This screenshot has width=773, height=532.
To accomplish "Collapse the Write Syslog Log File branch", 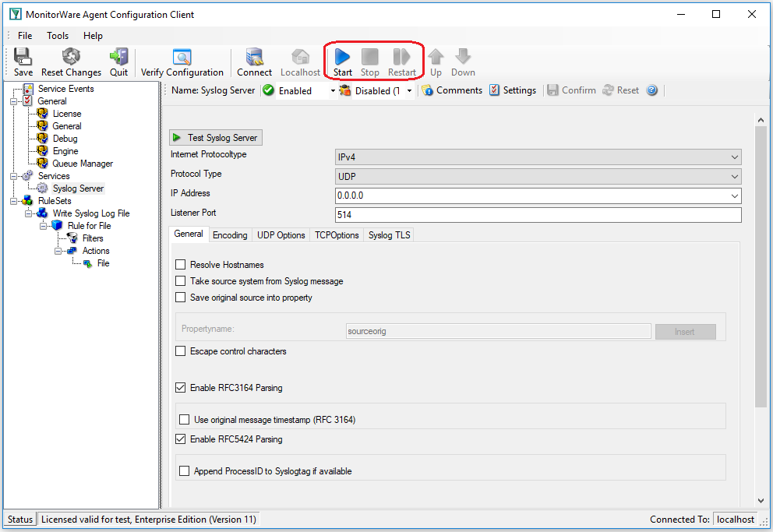I will pos(29,213).
